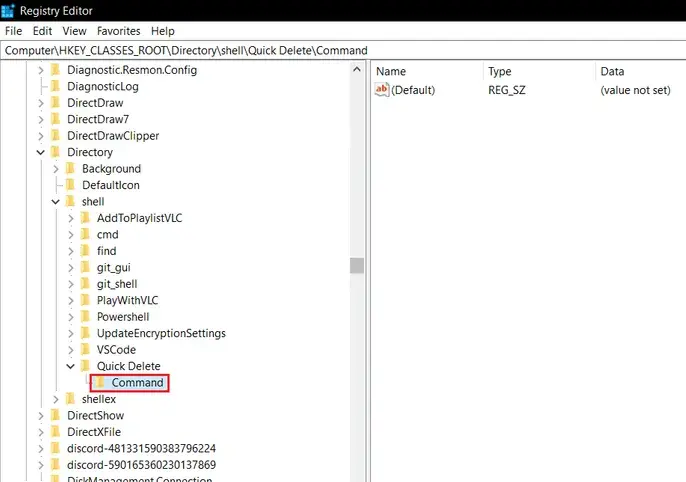Expand the DirectShow key

[41, 416]
